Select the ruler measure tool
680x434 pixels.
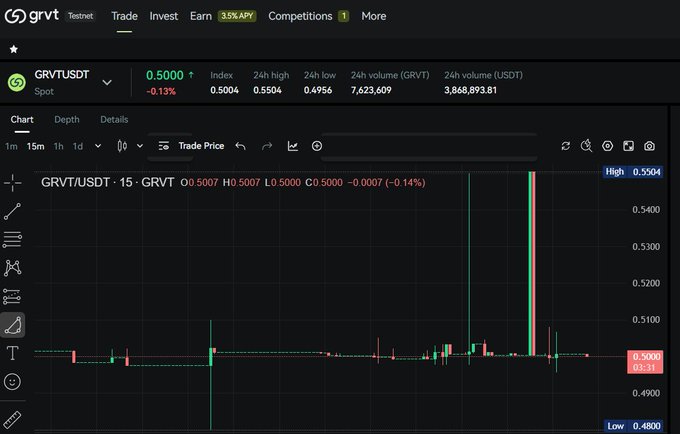[12, 420]
